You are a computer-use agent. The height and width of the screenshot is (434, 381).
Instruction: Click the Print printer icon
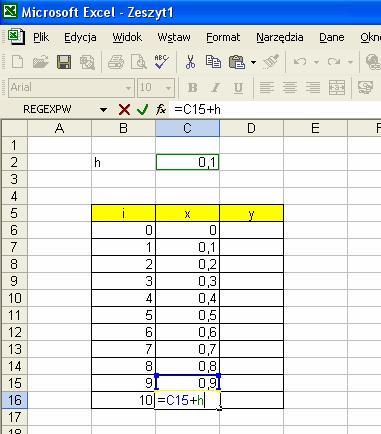[116, 62]
